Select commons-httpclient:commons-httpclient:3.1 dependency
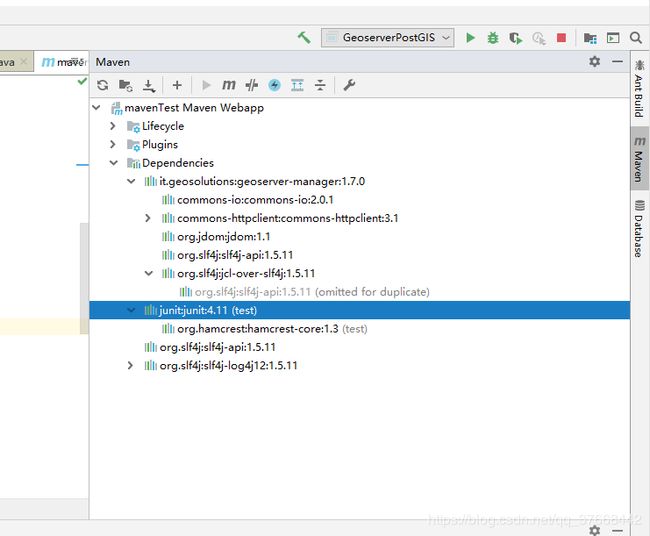The height and width of the screenshot is (536, 650). tap(288, 218)
